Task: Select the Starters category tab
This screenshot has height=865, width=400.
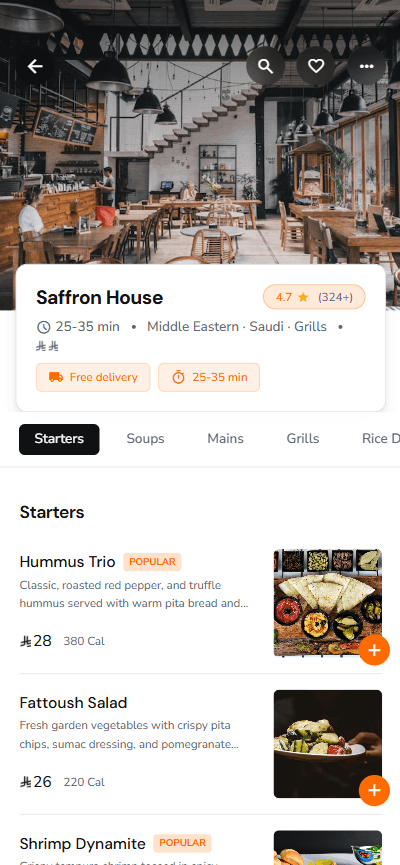Action: [59, 439]
